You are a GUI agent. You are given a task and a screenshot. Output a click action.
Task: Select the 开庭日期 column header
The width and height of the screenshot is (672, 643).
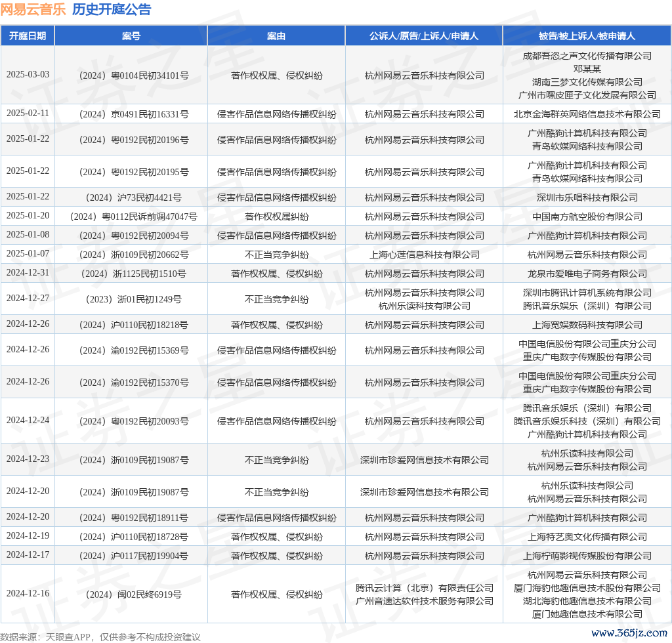click(28, 36)
